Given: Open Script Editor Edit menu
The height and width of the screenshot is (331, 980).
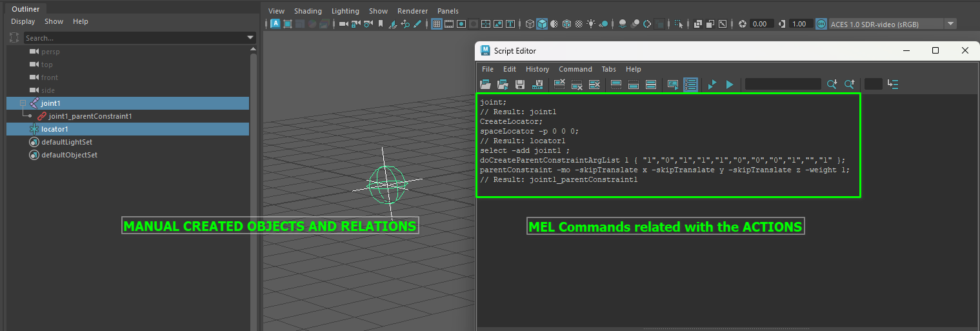Looking at the screenshot, I should click(510, 69).
